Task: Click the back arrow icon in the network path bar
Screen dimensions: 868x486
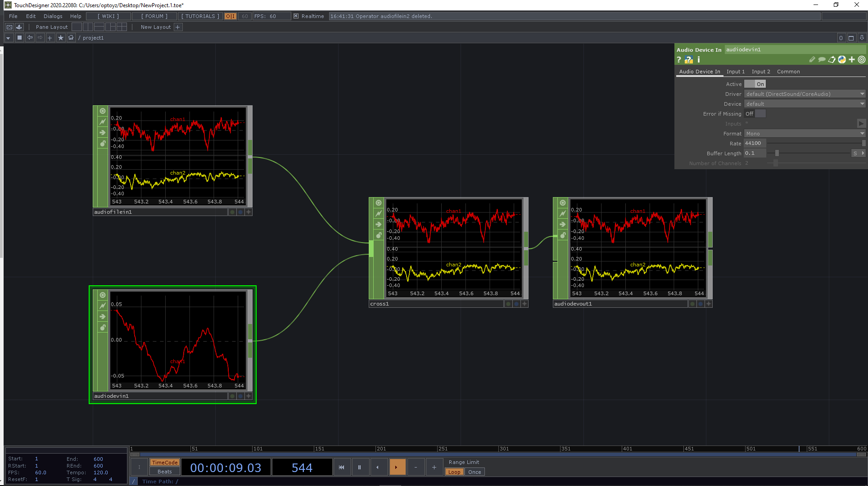Action: pos(30,38)
